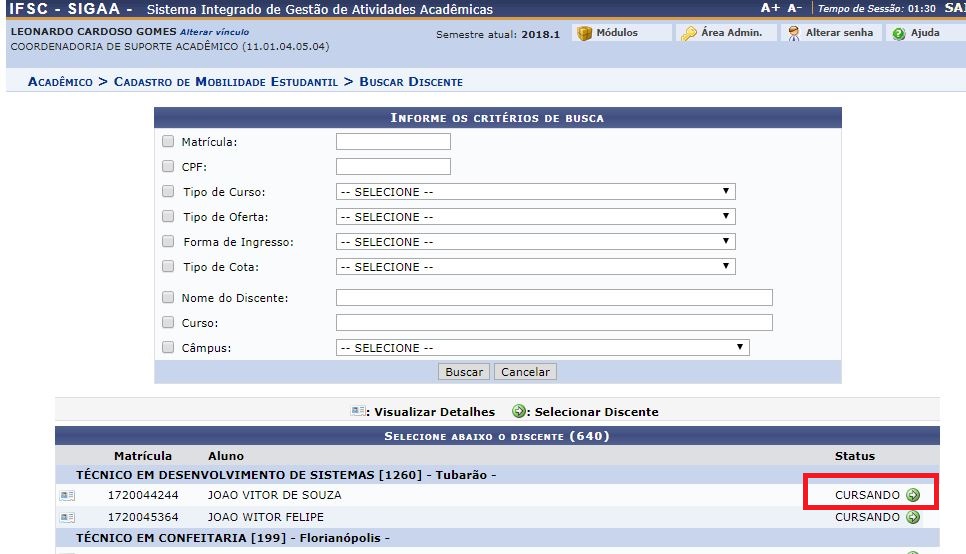Toggle the Tipo de Oferta checkbox
This screenshot has height=554, width=966.
tap(168, 216)
